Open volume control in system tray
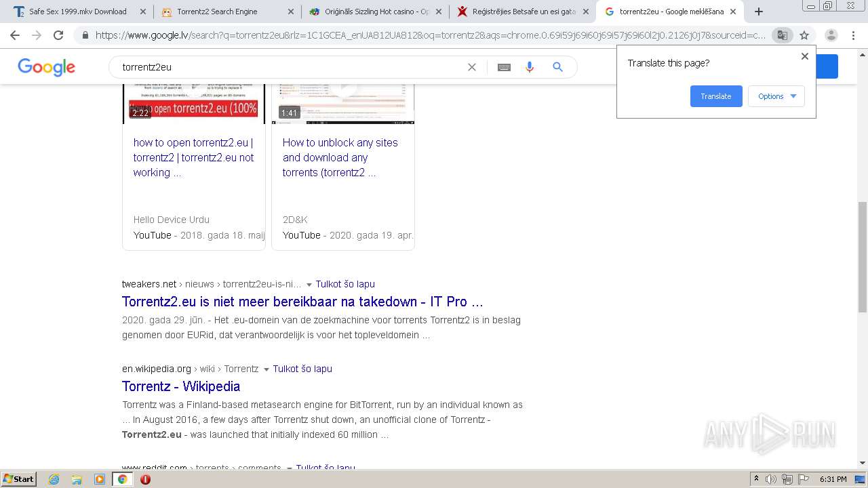 [771, 479]
